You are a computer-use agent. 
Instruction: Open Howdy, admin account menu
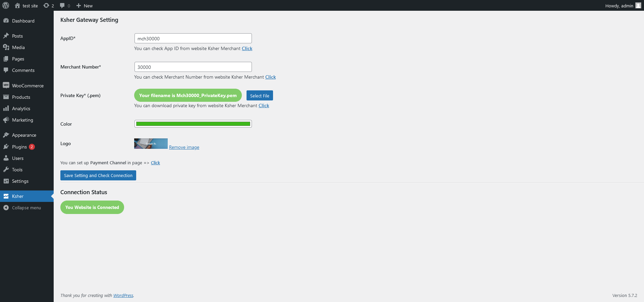pos(623,5)
